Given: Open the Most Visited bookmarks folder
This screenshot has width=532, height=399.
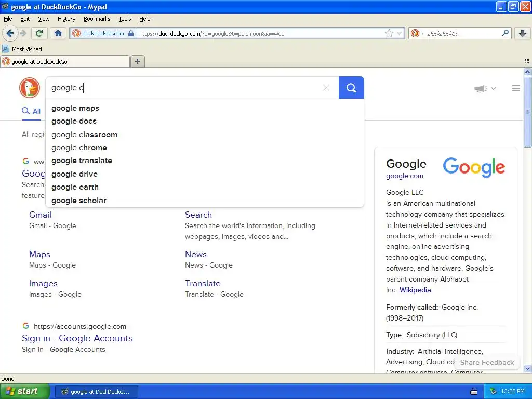Looking at the screenshot, I should 22,49.
